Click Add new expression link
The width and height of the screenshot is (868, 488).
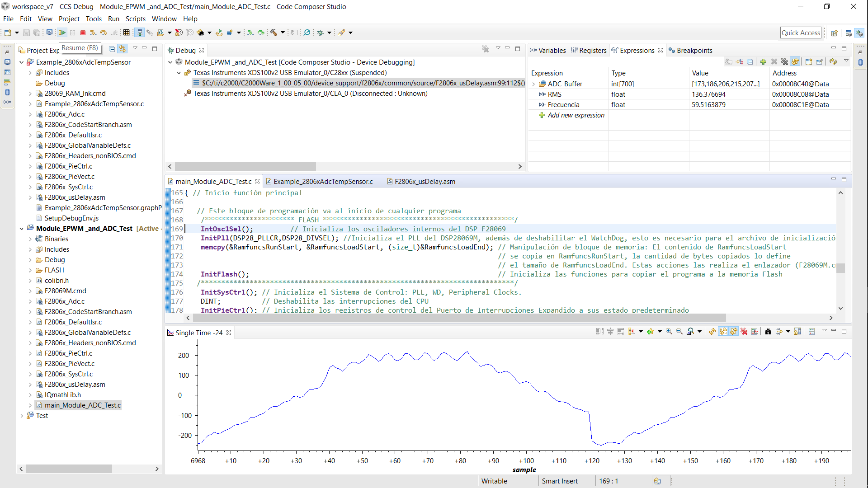pyautogui.click(x=576, y=115)
